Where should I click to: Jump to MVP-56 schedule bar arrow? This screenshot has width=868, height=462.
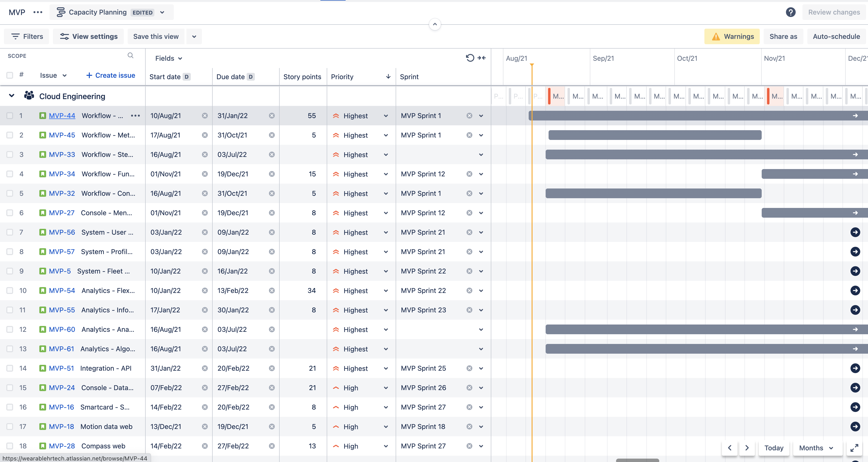(x=855, y=232)
